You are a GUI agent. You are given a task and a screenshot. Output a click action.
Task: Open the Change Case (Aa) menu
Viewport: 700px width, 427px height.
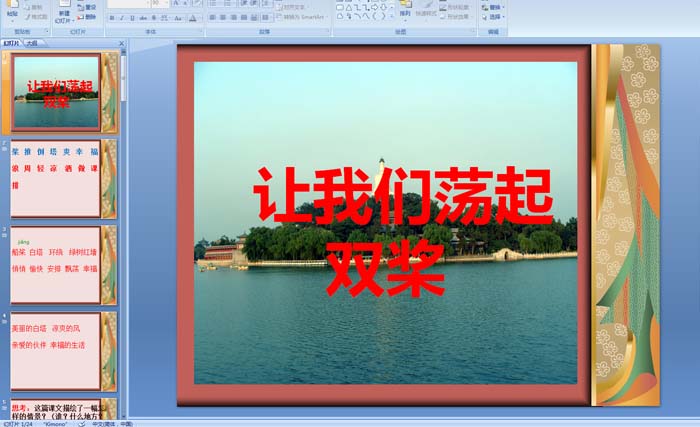click(178, 18)
